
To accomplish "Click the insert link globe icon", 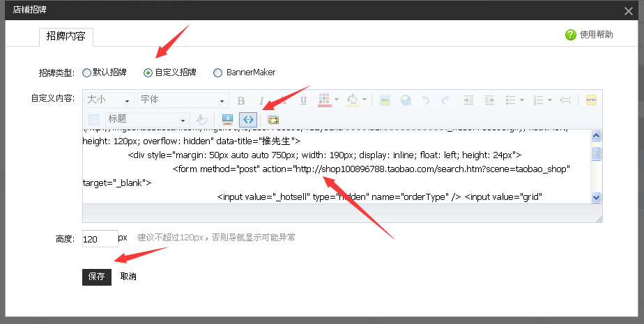I will (406, 100).
